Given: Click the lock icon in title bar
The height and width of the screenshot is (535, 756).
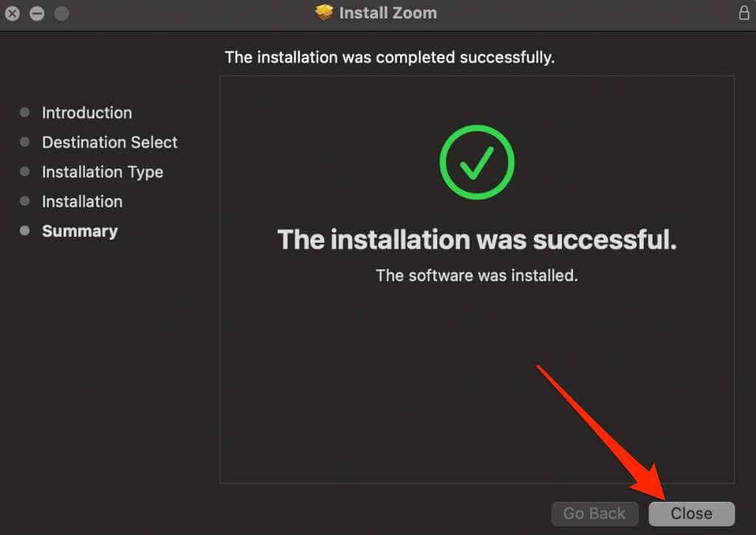Looking at the screenshot, I should [743, 13].
